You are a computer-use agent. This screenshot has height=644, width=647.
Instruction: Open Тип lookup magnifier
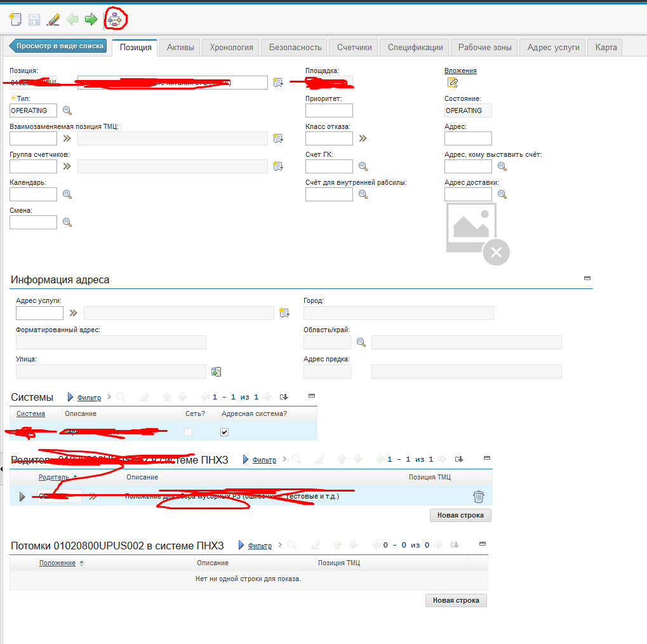coord(67,111)
